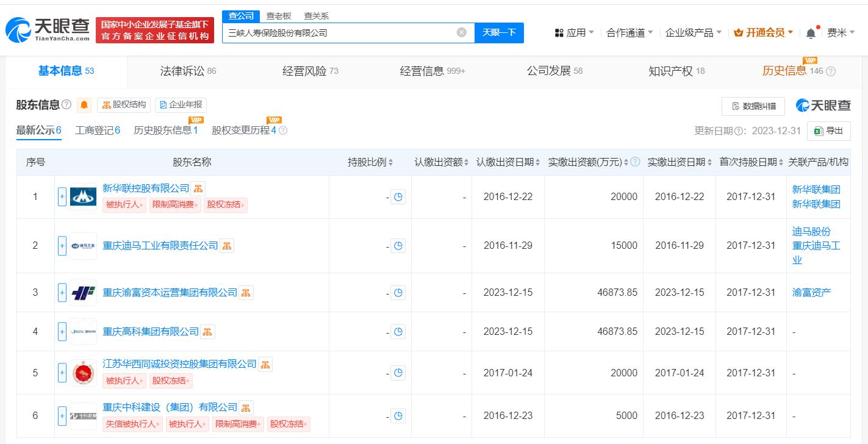
Task: Expand row for 新华联控股有限公司 with plus button
Action: (x=62, y=197)
